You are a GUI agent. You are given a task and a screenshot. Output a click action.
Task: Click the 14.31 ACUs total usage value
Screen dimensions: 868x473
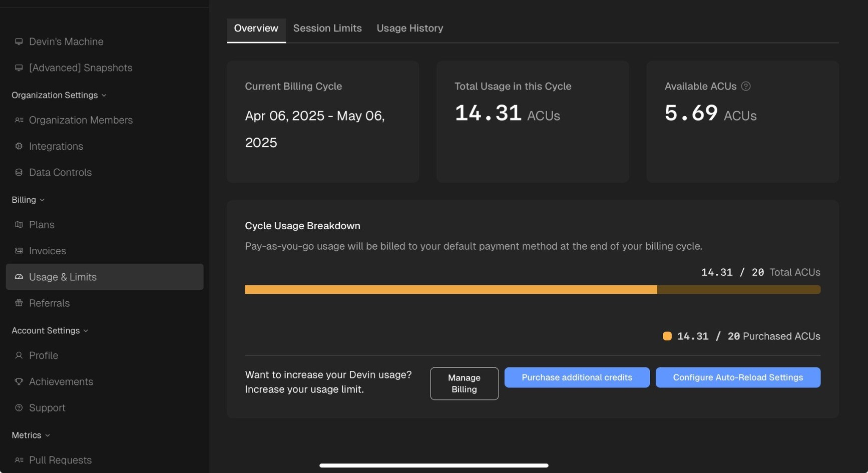(x=507, y=113)
